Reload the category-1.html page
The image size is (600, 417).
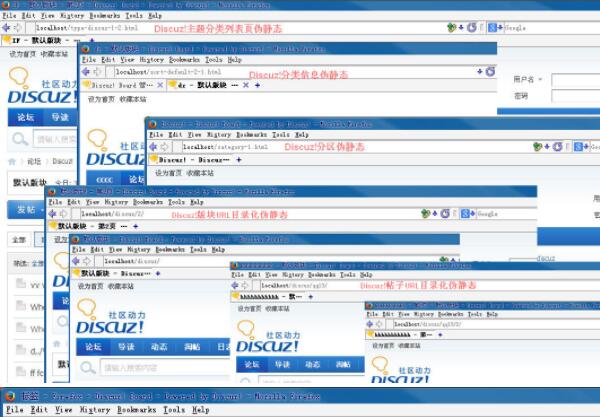(x=558, y=146)
